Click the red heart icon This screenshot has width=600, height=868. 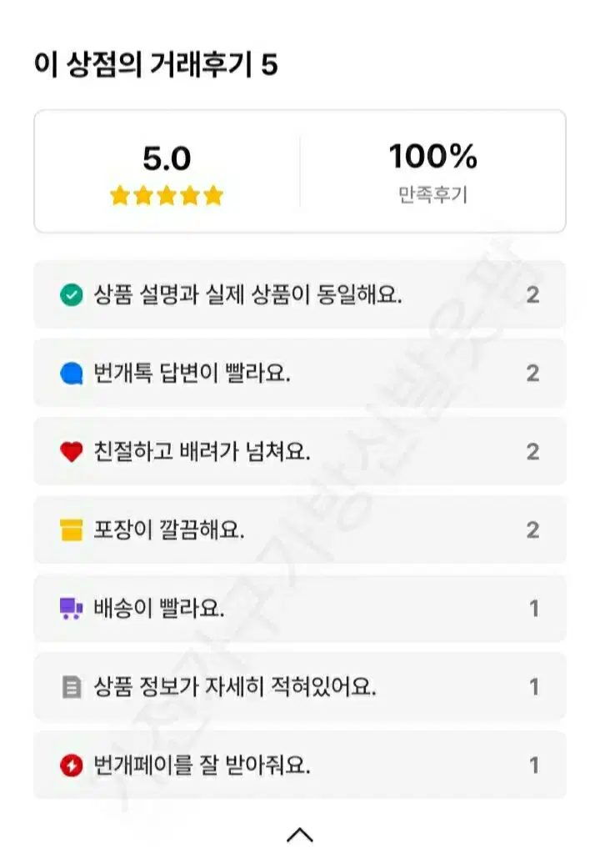click(x=71, y=452)
